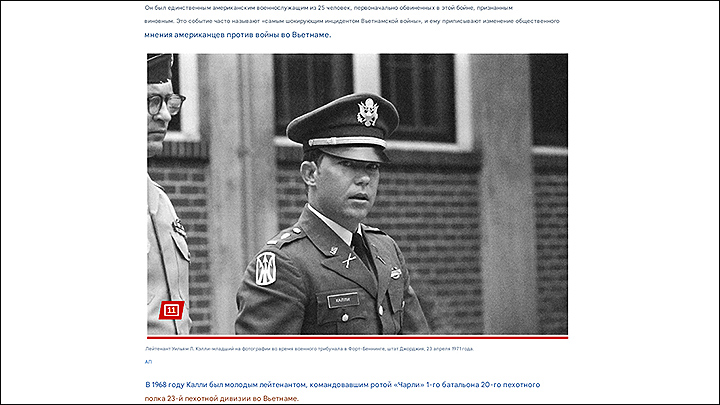Select red text полка 23-й пехотной дивизии
720x405 pixels.
(x=222, y=399)
